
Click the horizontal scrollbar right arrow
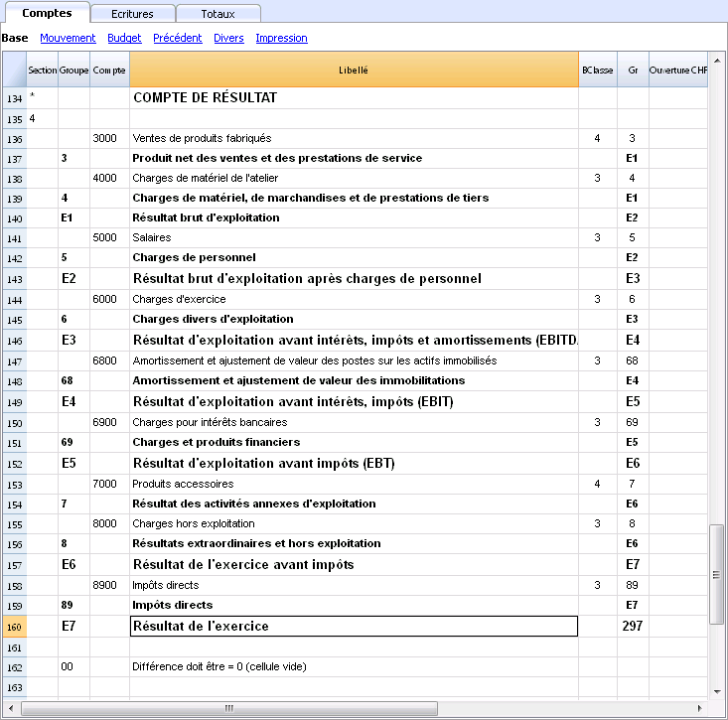click(700, 708)
